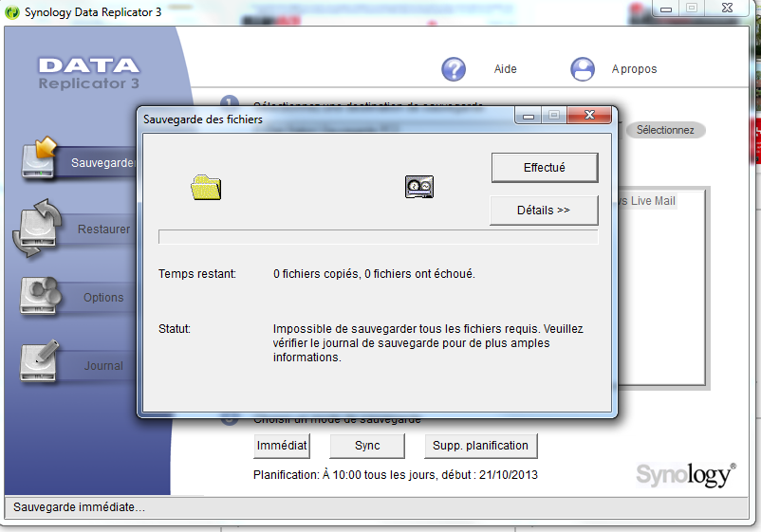Minimize the Synology Data Replicator window
The width and height of the screenshot is (761, 532).
click(x=666, y=9)
